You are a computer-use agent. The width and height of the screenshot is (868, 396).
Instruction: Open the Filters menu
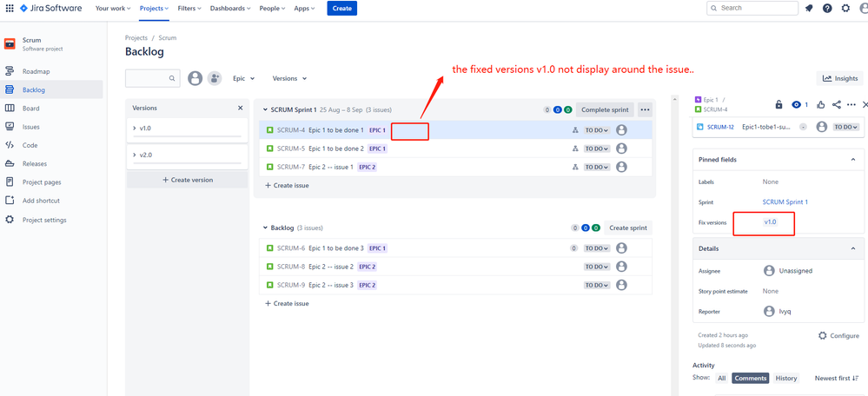pyautogui.click(x=189, y=9)
